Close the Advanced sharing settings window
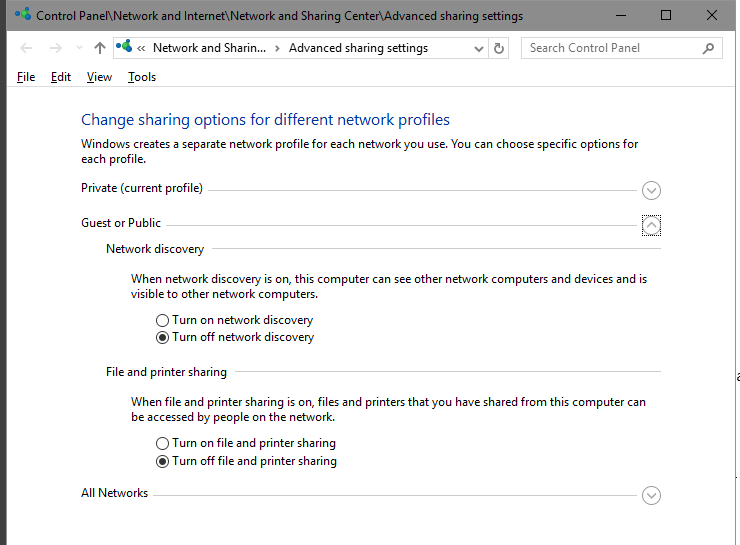740x545 pixels. [712, 16]
